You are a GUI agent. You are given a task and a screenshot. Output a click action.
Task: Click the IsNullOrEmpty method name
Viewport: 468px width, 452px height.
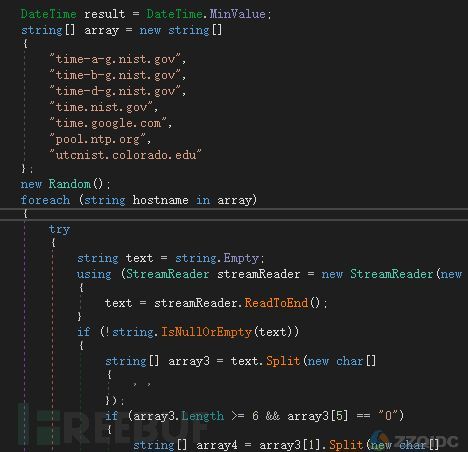(207, 332)
